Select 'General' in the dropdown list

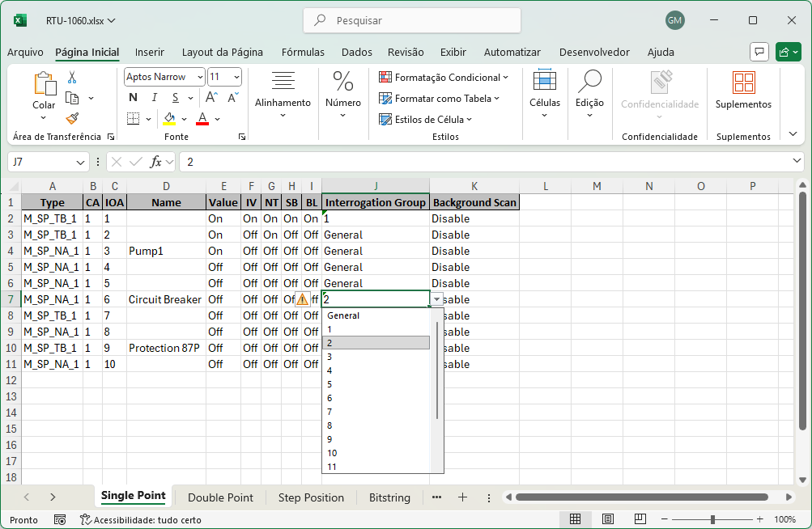343,315
